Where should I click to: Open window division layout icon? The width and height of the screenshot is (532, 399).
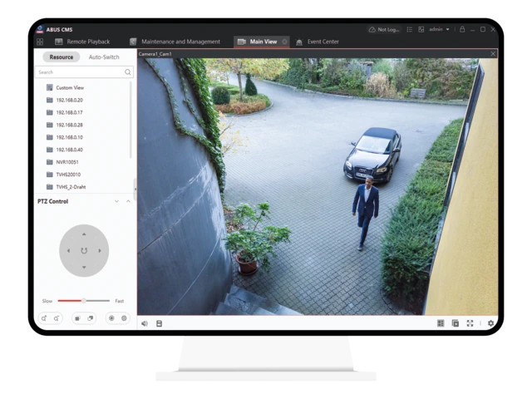point(441,323)
